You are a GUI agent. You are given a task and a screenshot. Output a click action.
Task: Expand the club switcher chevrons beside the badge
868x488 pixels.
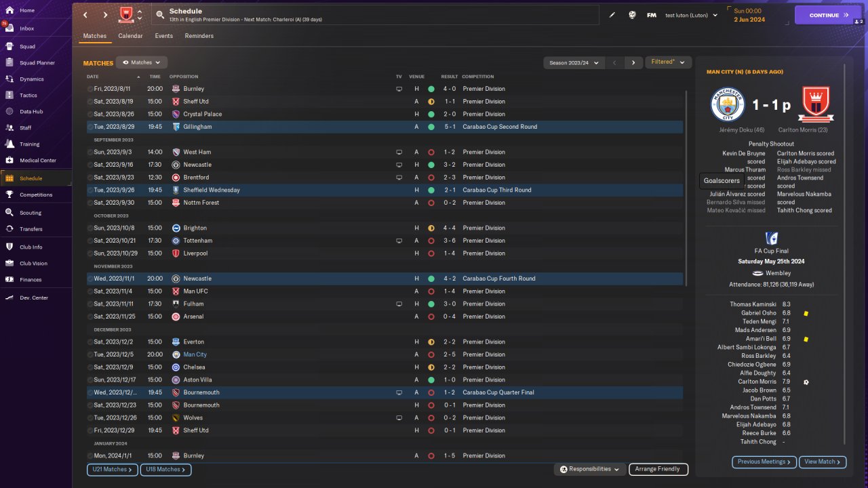coord(140,15)
